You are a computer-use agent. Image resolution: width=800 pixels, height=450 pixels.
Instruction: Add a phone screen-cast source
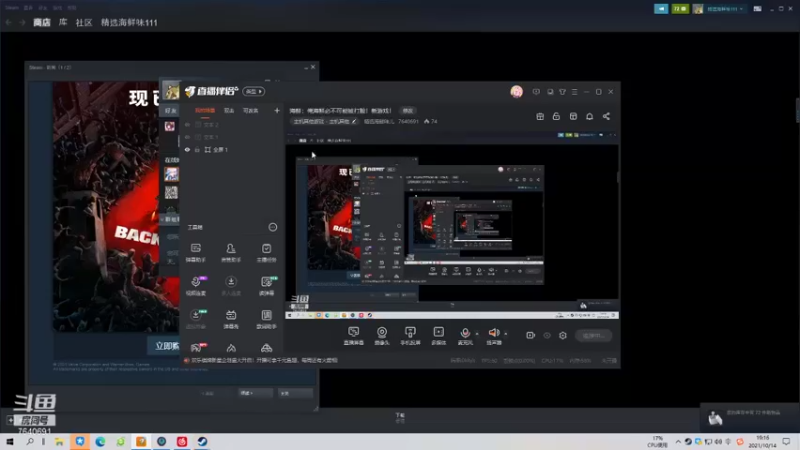pyautogui.click(x=410, y=336)
